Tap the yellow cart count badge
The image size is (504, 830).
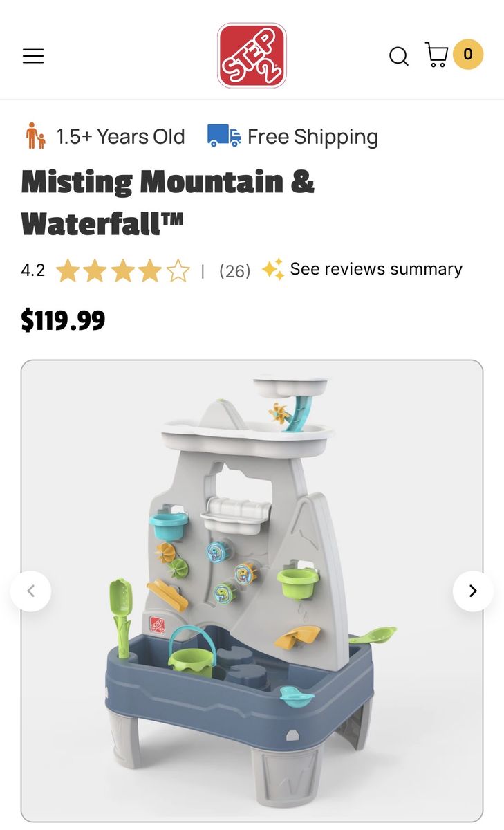(468, 54)
